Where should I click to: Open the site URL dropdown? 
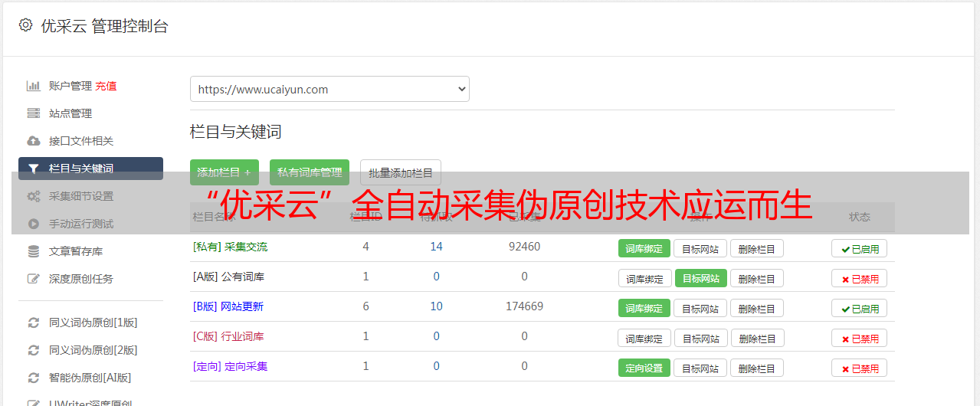click(329, 89)
